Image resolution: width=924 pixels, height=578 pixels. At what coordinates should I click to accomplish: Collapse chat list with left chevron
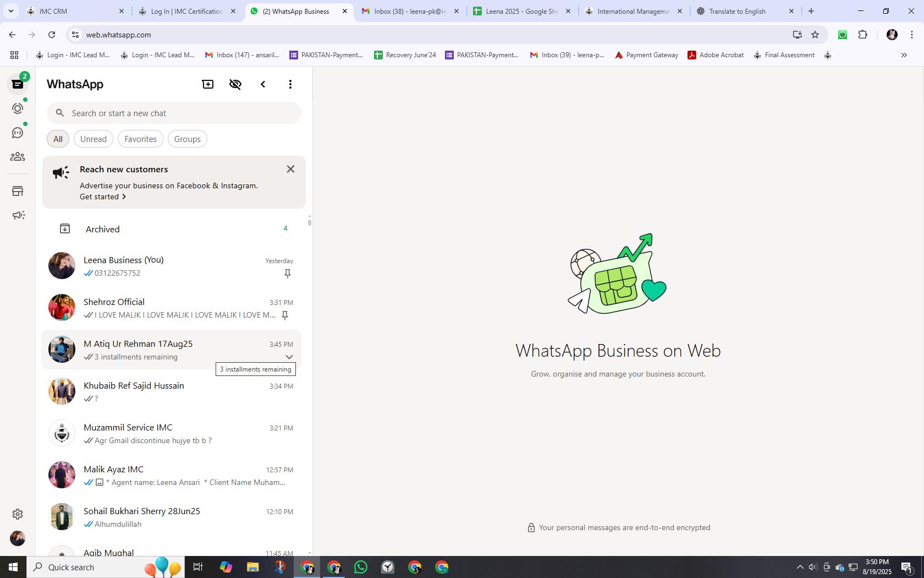(x=263, y=84)
